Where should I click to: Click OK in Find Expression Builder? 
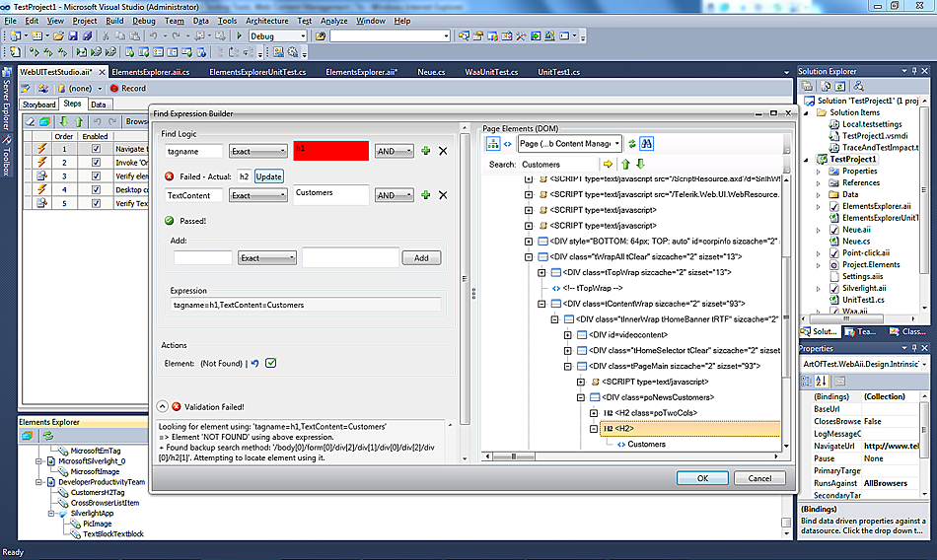[702, 478]
